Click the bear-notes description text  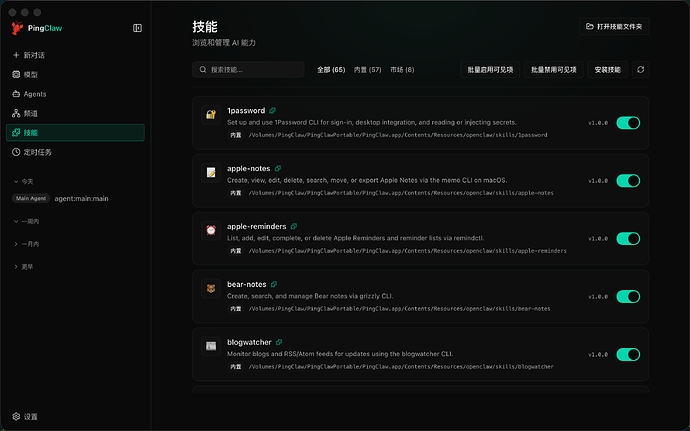pyautogui.click(x=310, y=296)
